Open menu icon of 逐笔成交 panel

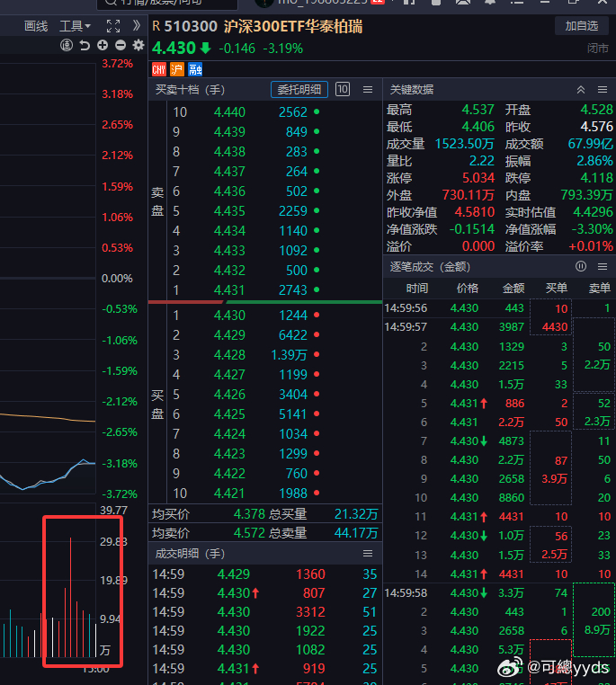click(603, 266)
